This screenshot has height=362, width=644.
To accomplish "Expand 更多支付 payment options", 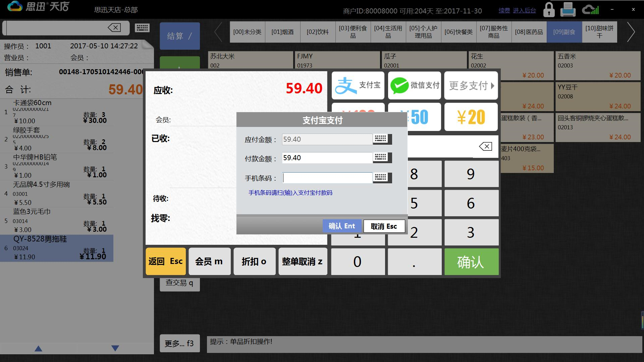I will 471,85.
